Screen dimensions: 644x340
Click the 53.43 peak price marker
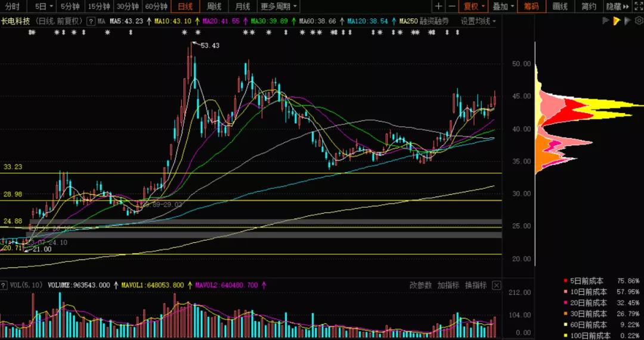click(210, 45)
